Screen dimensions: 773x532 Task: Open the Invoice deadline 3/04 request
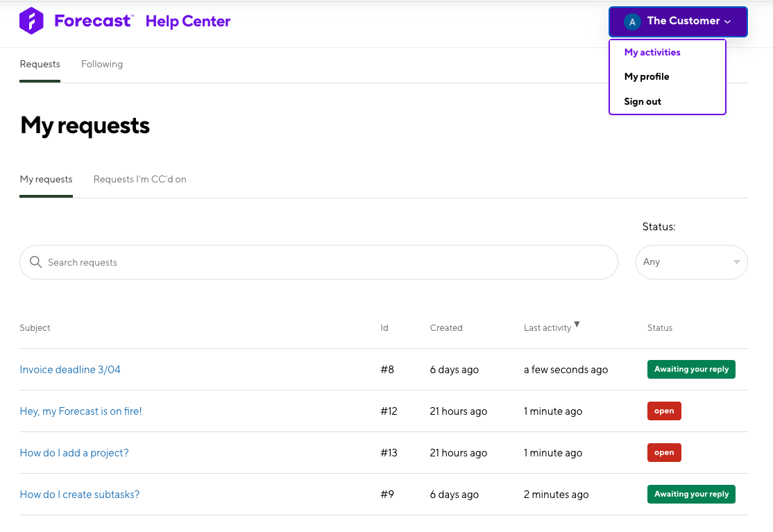[x=70, y=370]
